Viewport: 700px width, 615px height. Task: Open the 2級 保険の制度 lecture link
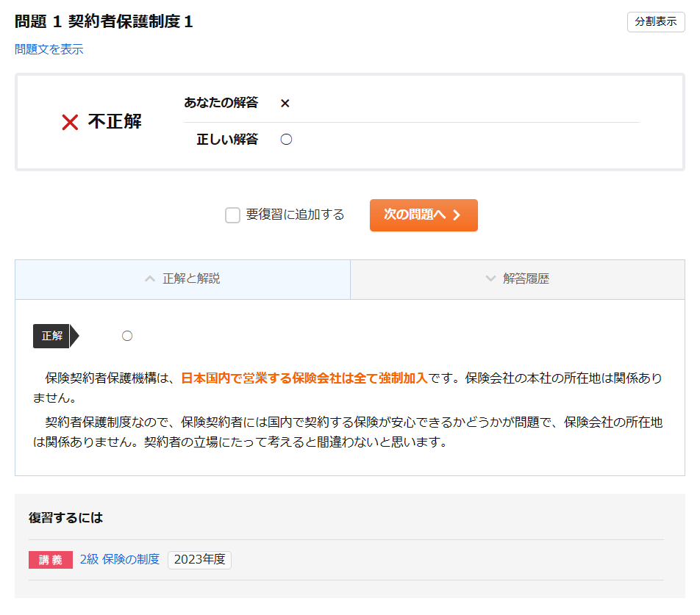pos(120,560)
